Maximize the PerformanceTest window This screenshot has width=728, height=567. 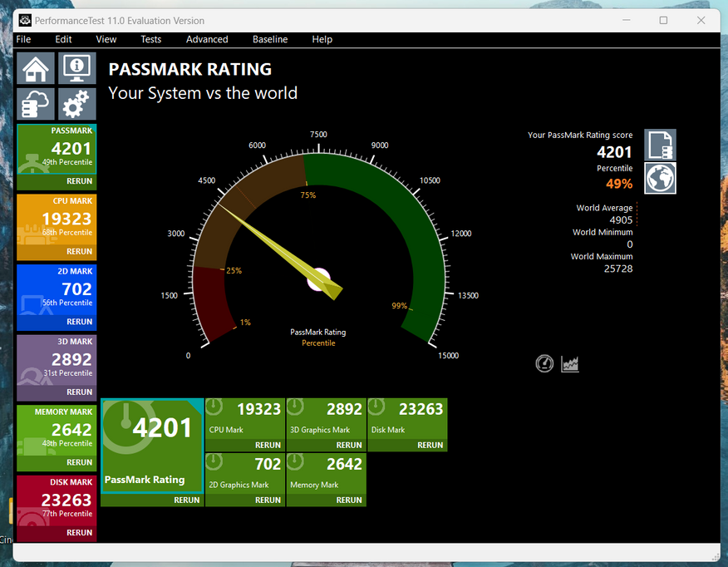(663, 20)
